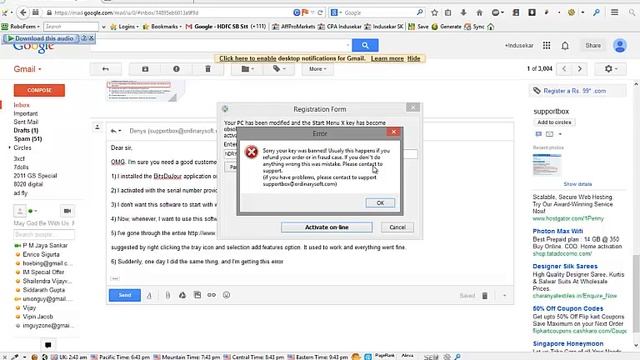The height and width of the screenshot is (360, 640).
Task: Click the Learn more link in notification bar
Action: 387,58
